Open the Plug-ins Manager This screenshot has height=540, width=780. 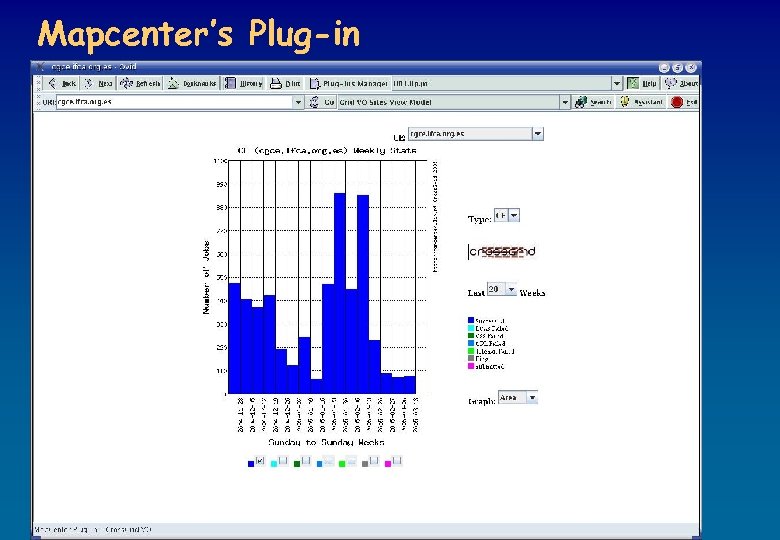(348, 84)
